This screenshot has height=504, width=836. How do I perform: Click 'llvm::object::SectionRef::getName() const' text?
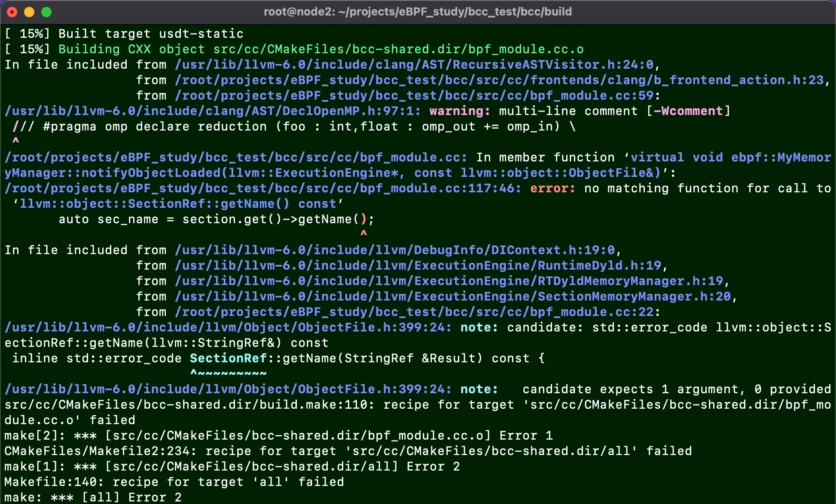tap(178, 203)
